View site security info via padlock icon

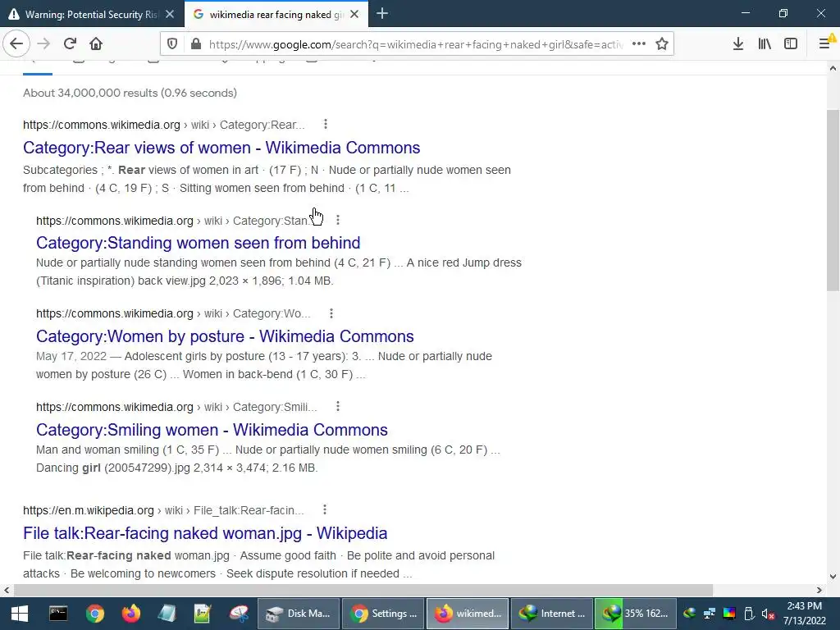[x=196, y=44]
